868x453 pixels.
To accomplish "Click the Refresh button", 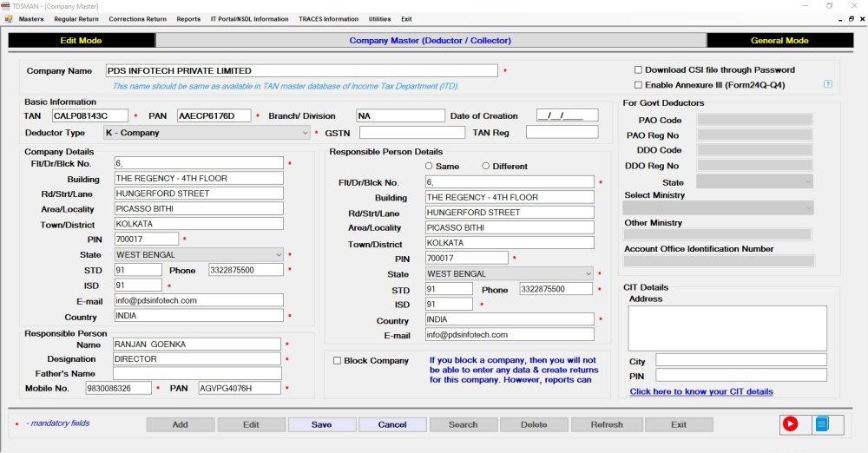I will click(607, 424).
